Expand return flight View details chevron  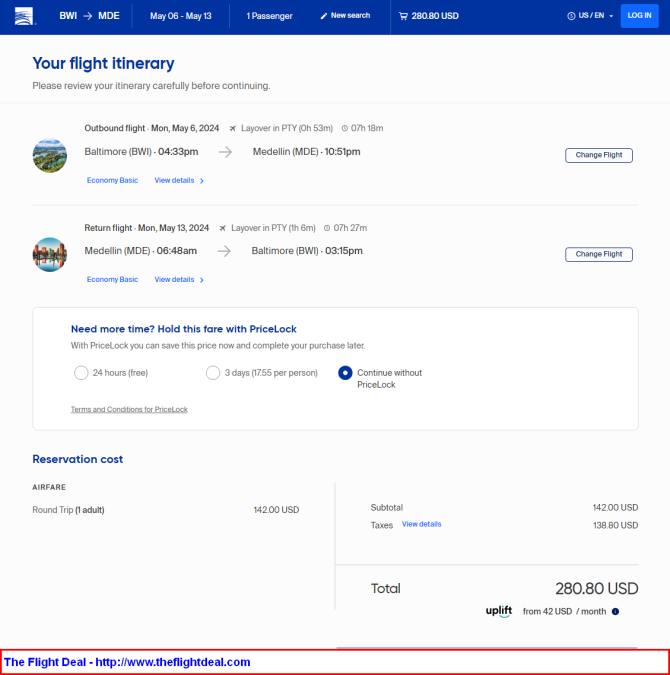202,280
